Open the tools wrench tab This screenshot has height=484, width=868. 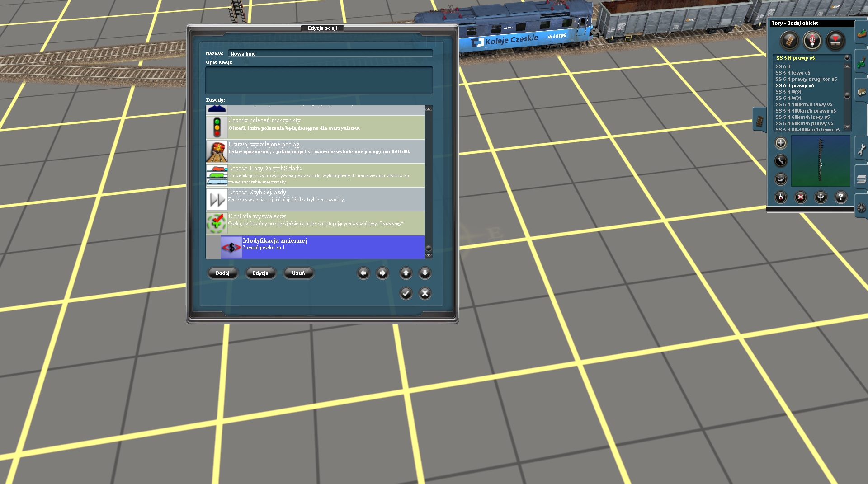click(861, 149)
